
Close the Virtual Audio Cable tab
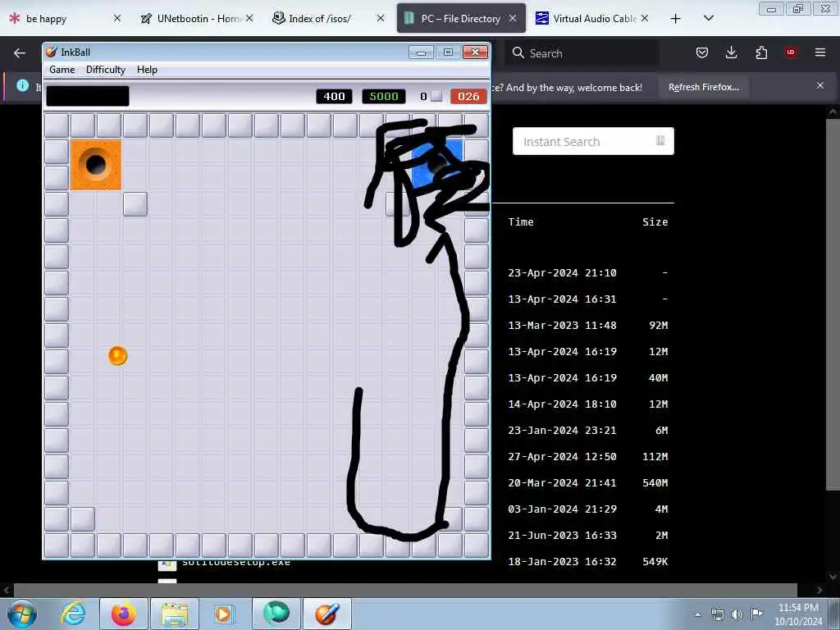(645, 19)
